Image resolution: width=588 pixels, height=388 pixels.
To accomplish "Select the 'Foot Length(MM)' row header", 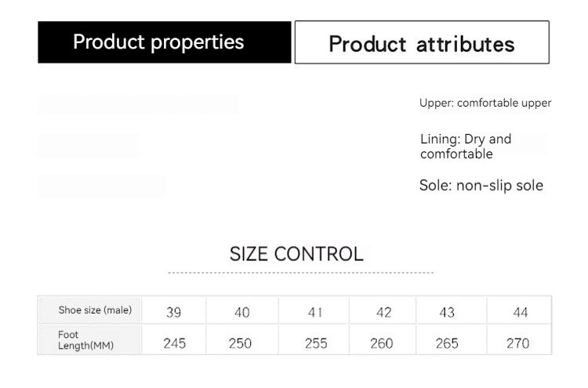I will pos(85,340).
